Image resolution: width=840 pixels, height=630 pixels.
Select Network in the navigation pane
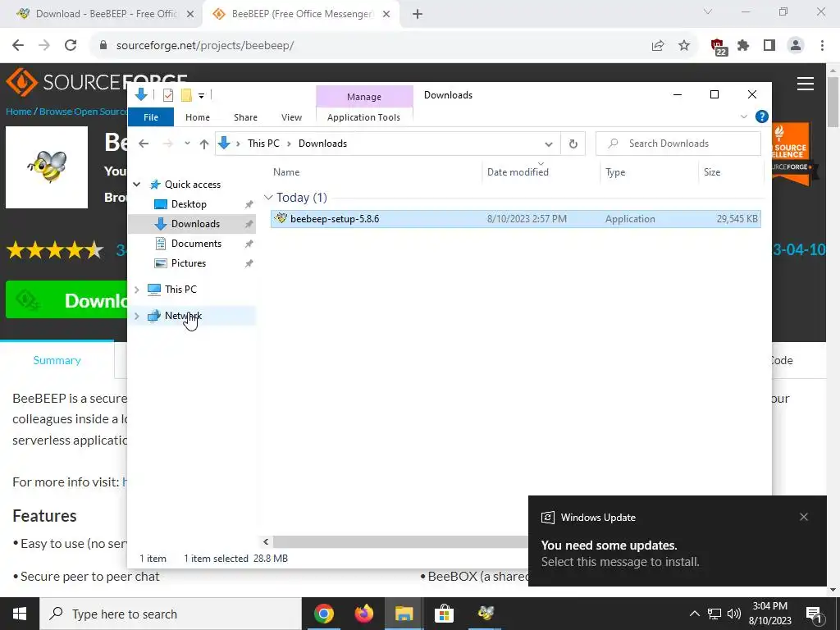[183, 316]
